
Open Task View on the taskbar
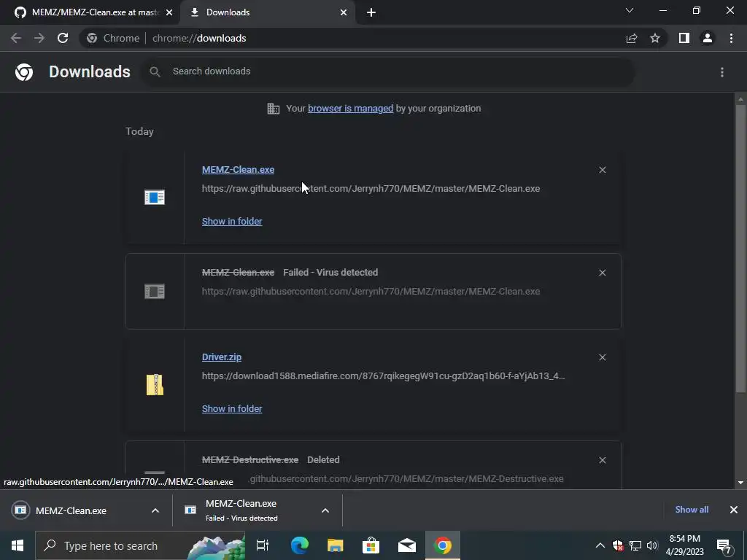263,545
